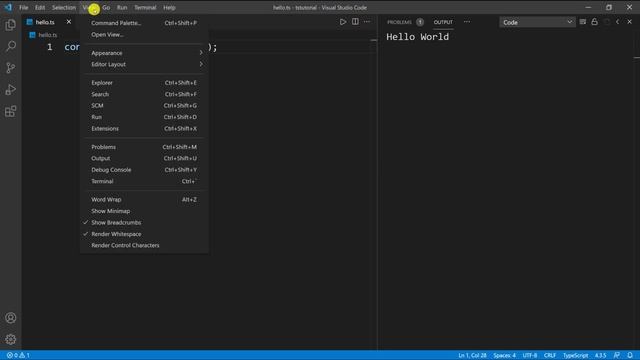Viewport: 640px width, 360px height.
Task: Click the notifications bell in status bar
Action: (630, 356)
